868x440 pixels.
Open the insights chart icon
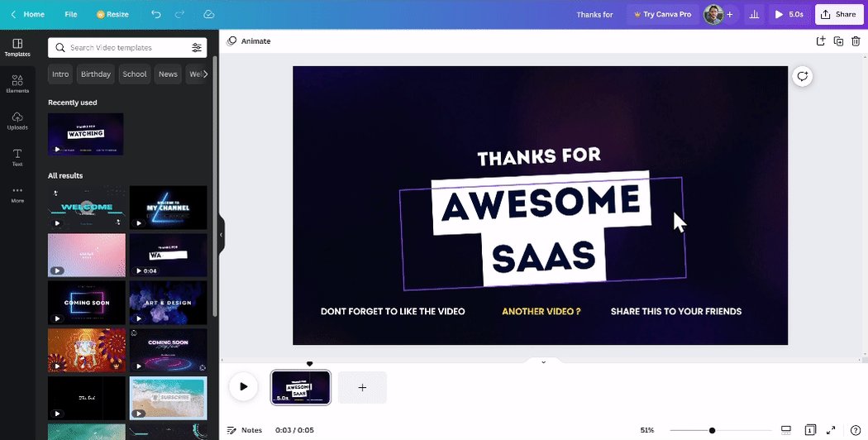[x=754, y=14]
